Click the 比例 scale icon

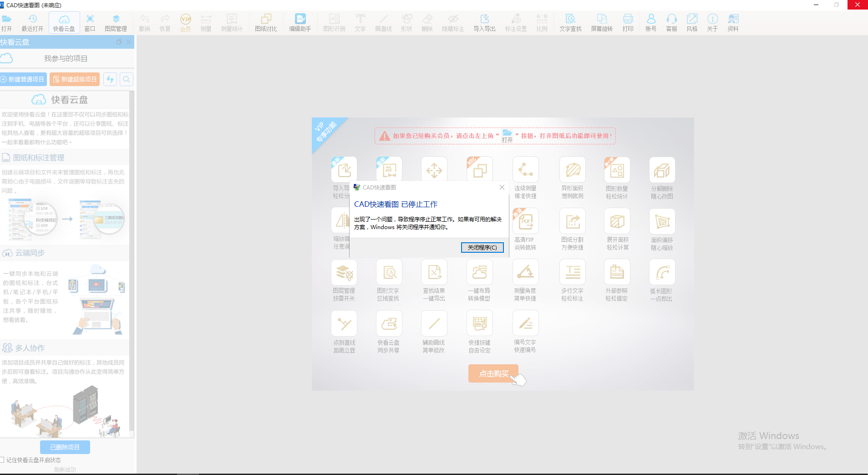point(542,22)
